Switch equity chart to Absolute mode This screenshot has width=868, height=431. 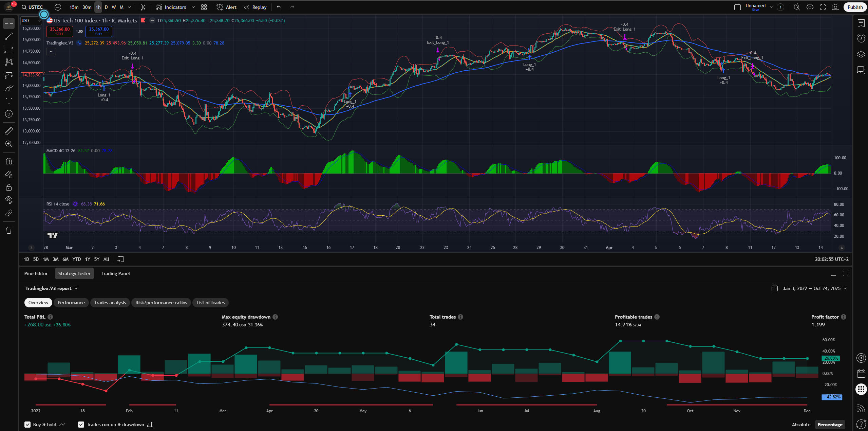click(x=801, y=425)
